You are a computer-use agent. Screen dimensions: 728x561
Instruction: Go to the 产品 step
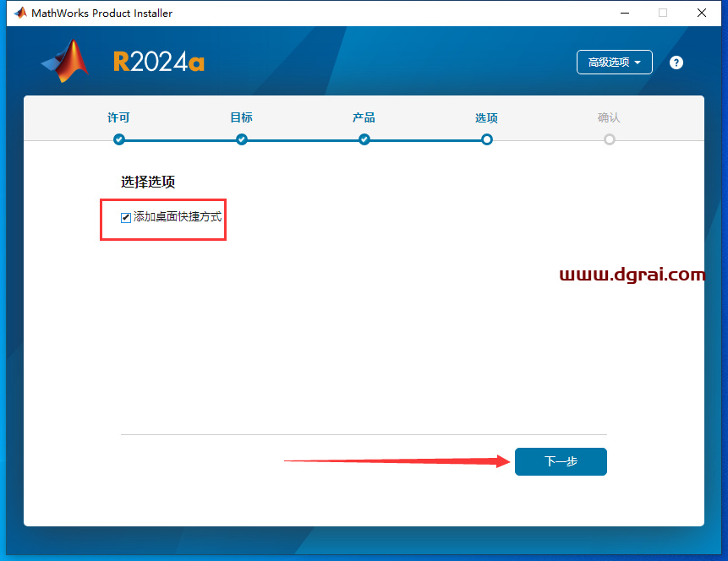364,117
